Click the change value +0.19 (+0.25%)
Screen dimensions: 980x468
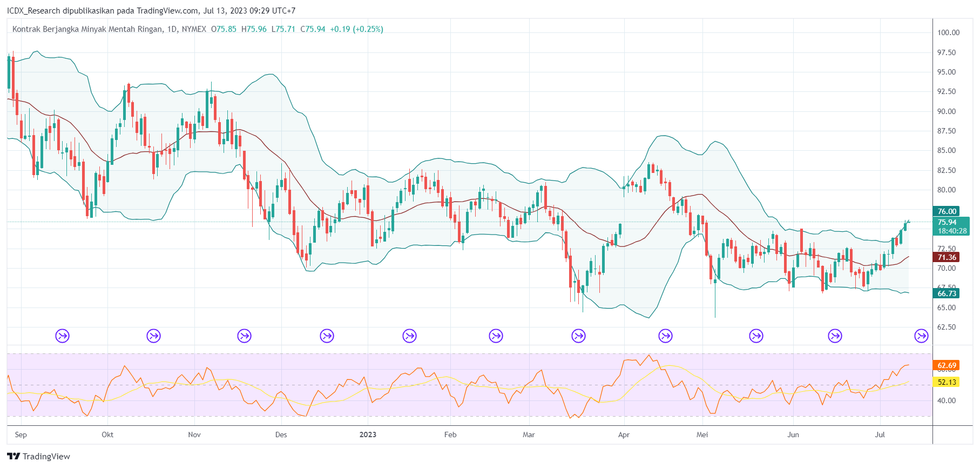click(357, 29)
